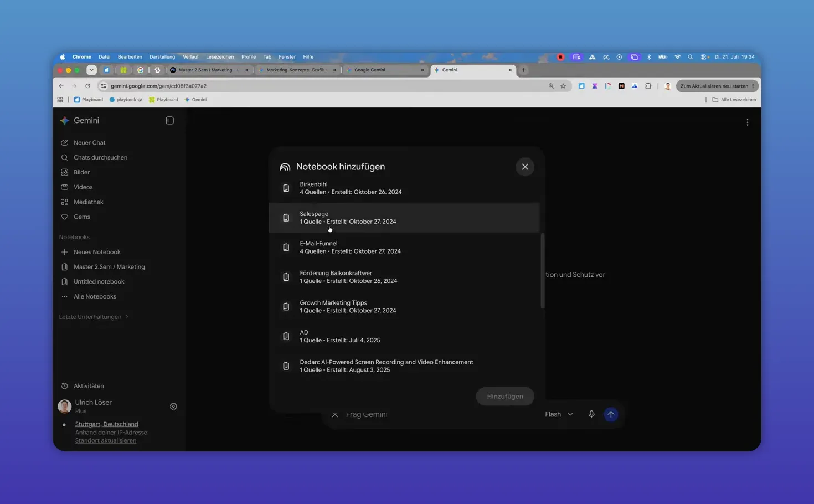Click the Stuttgart, Deutschland location link

tap(107, 424)
